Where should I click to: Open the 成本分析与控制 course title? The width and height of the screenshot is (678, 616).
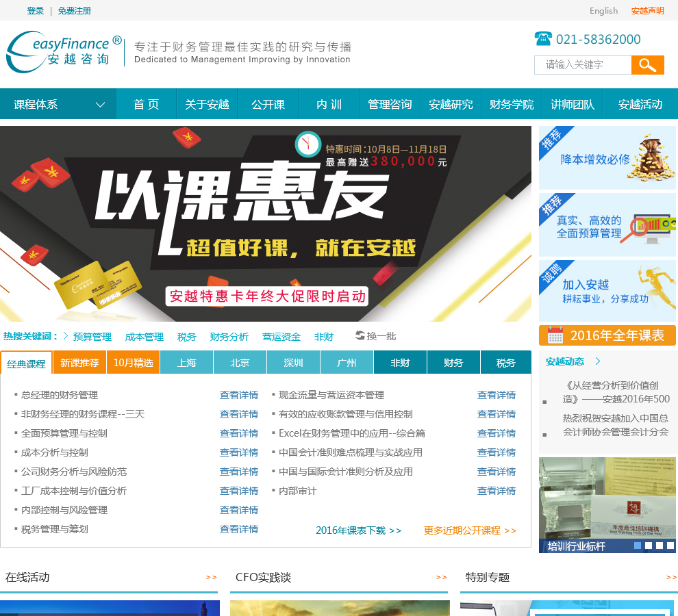click(x=55, y=452)
